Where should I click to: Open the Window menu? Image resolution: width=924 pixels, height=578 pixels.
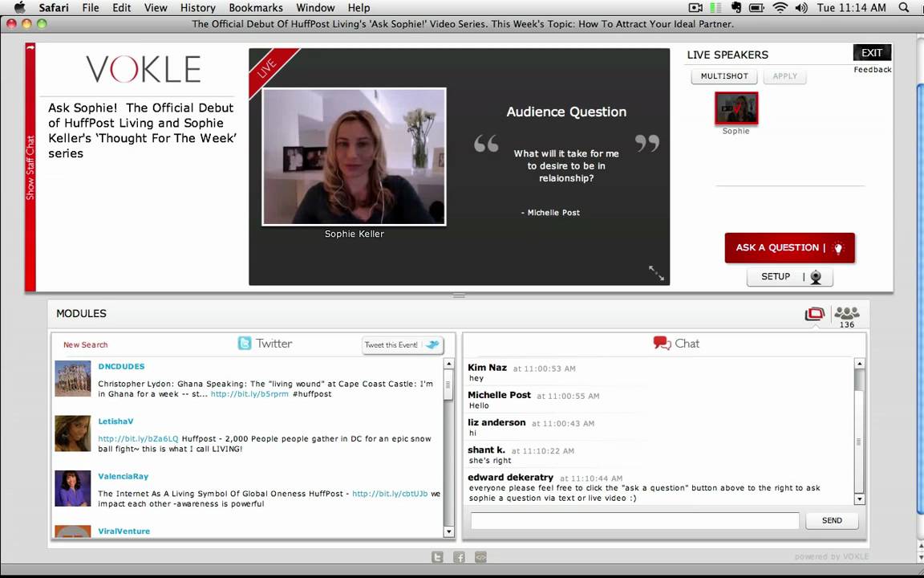315,8
